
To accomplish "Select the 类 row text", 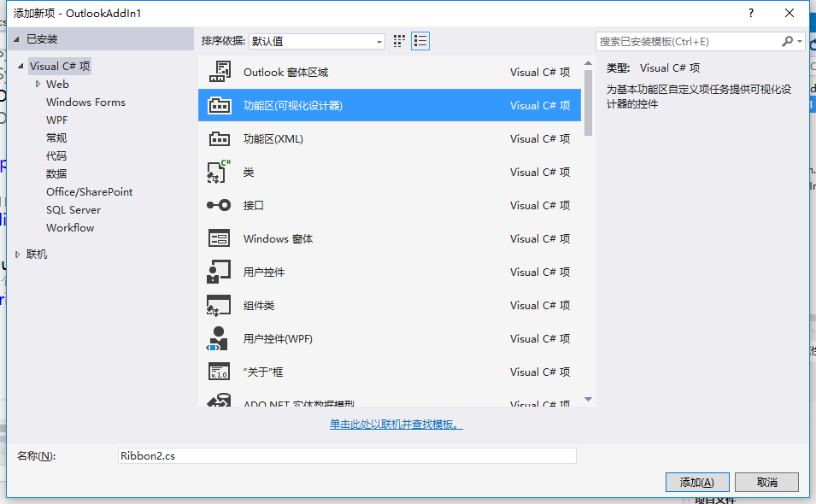I will 249,173.
